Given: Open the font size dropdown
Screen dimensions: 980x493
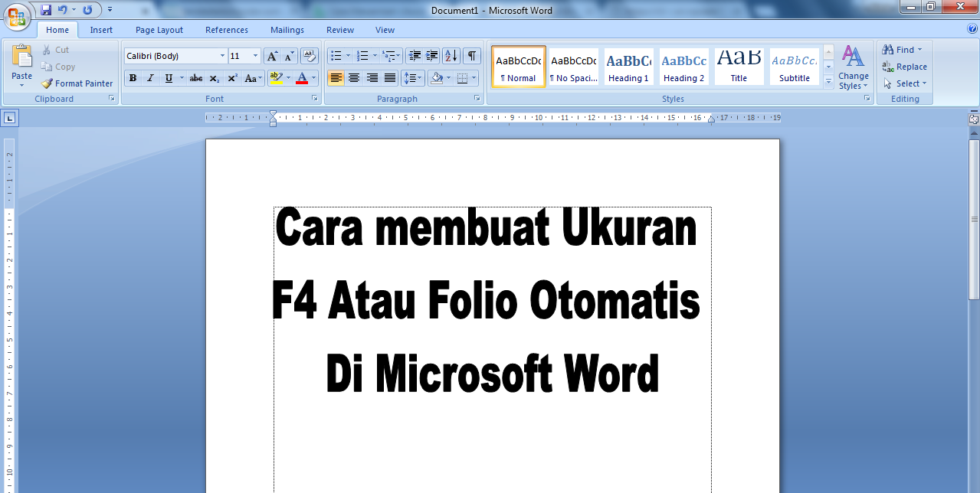Looking at the screenshot, I should 256,56.
